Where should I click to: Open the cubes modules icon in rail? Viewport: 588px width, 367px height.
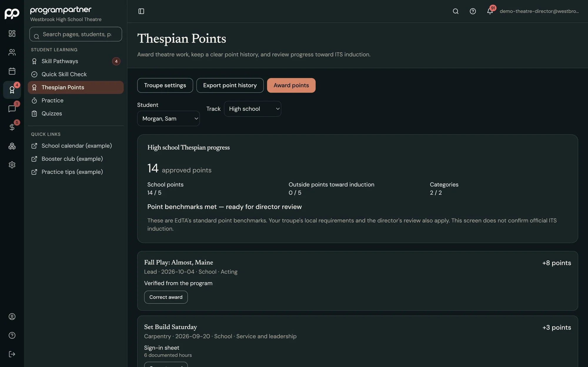(x=12, y=146)
